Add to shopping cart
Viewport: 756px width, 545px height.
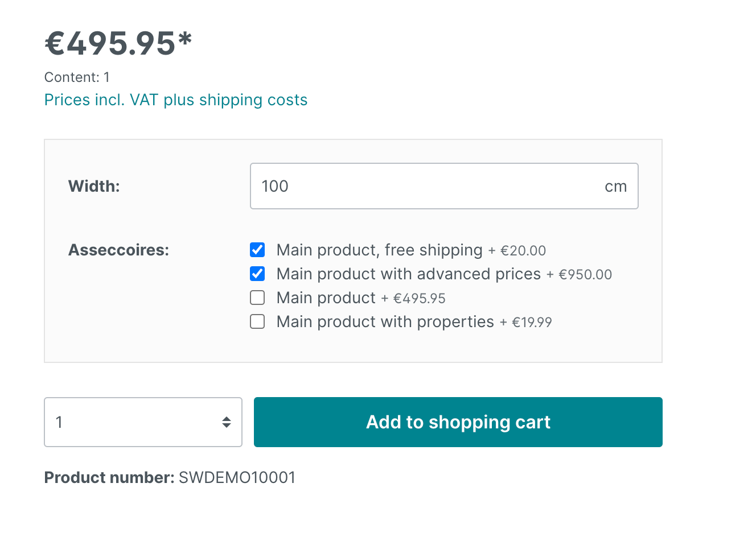(458, 422)
